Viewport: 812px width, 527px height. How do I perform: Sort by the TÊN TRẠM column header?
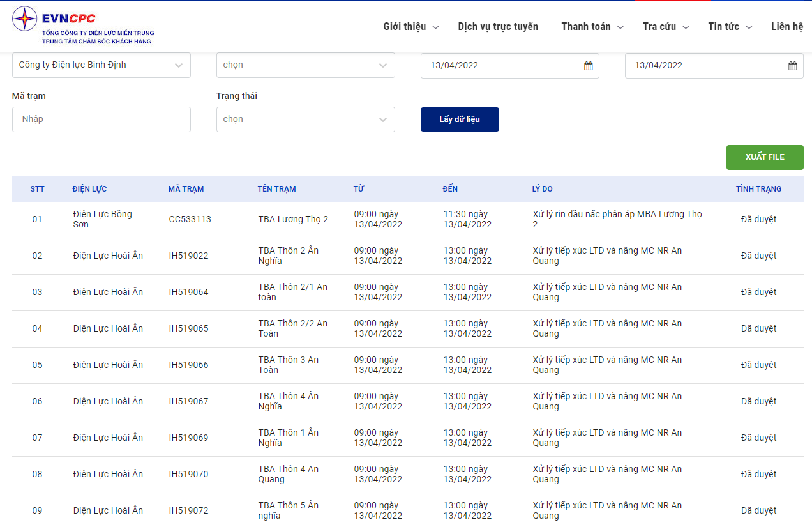tap(277, 189)
